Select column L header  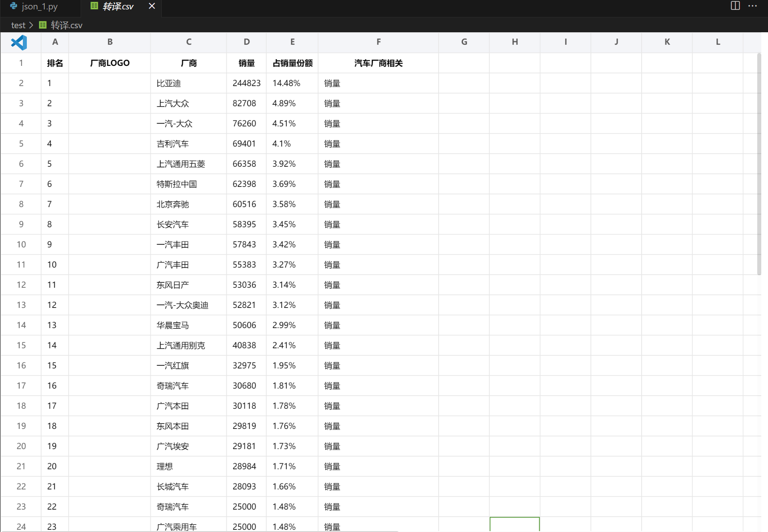[718, 42]
